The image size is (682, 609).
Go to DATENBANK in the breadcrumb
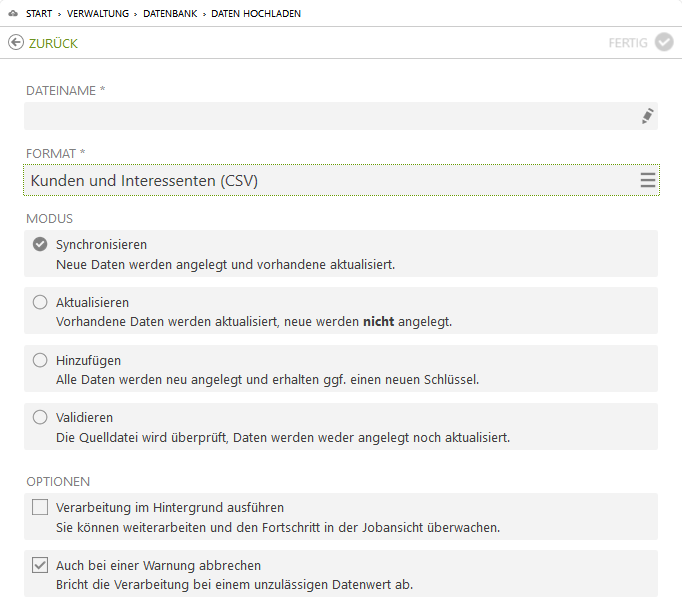coord(170,13)
